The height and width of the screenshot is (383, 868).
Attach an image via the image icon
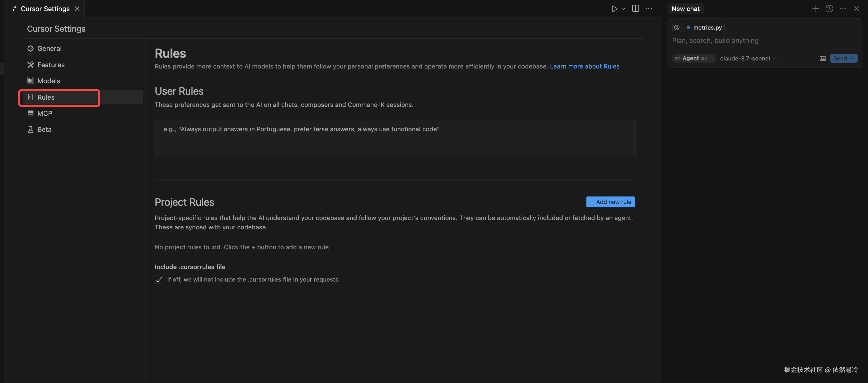click(x=823, y=59)
